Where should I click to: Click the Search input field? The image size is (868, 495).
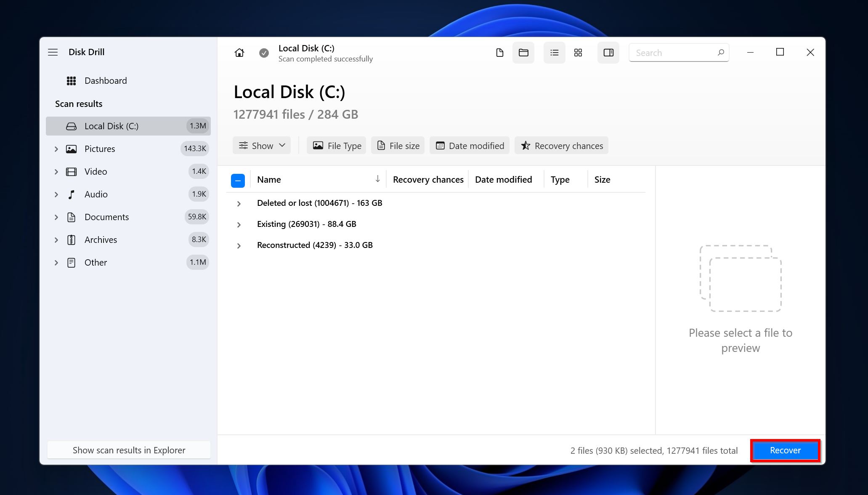(x=679, y=53)
